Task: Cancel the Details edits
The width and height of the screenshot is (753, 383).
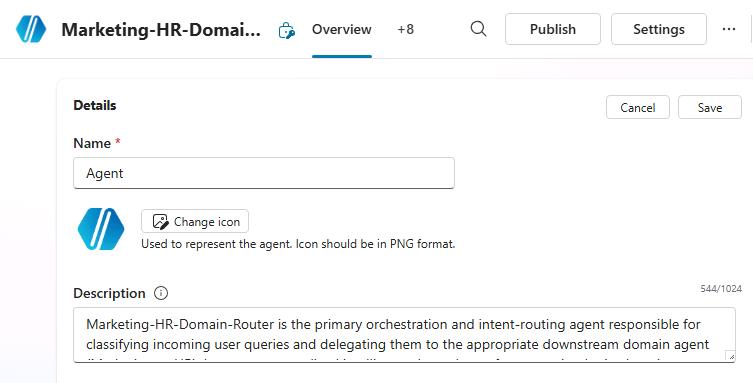Action: tap(638, 107)
